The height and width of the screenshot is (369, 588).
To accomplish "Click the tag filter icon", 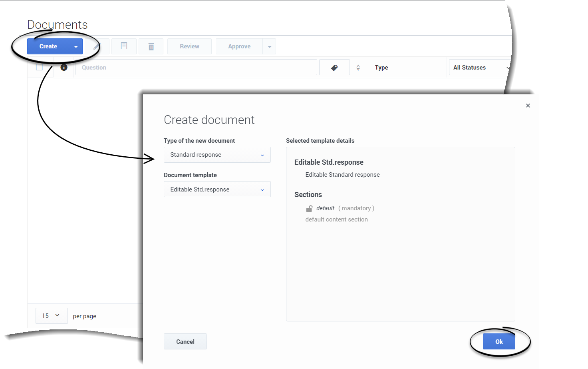I will tap(334, 68).
